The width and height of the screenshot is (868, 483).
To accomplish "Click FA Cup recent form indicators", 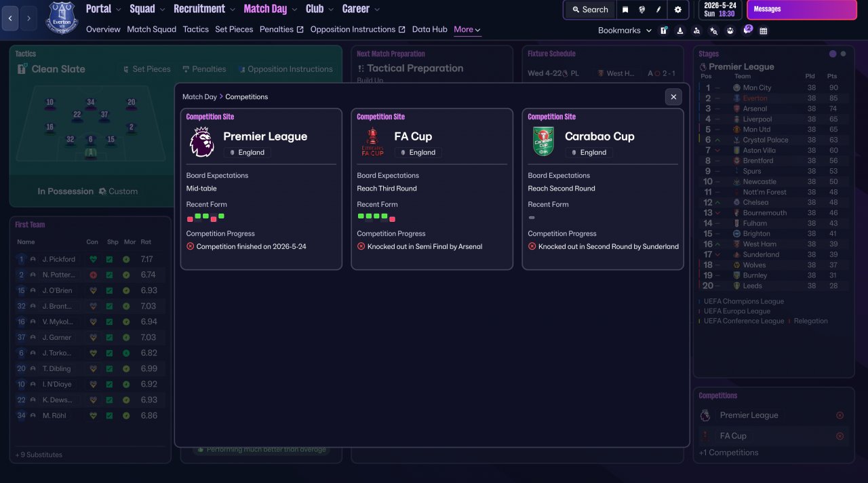I will point(376,217).
